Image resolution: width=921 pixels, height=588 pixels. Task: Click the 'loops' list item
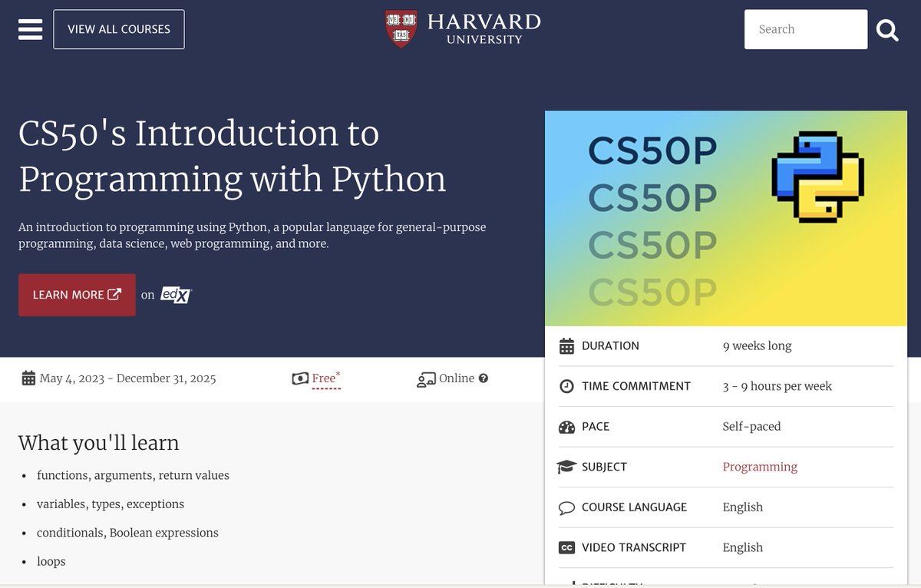51,562
